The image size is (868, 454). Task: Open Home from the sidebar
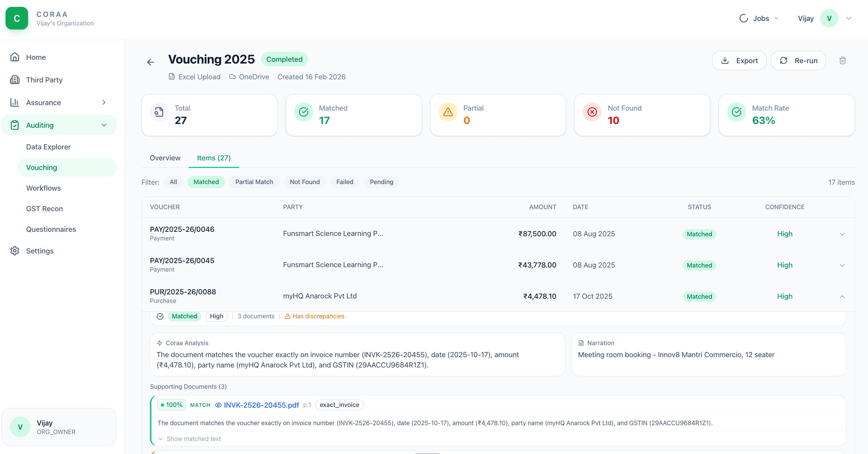[x=36, y=57]
